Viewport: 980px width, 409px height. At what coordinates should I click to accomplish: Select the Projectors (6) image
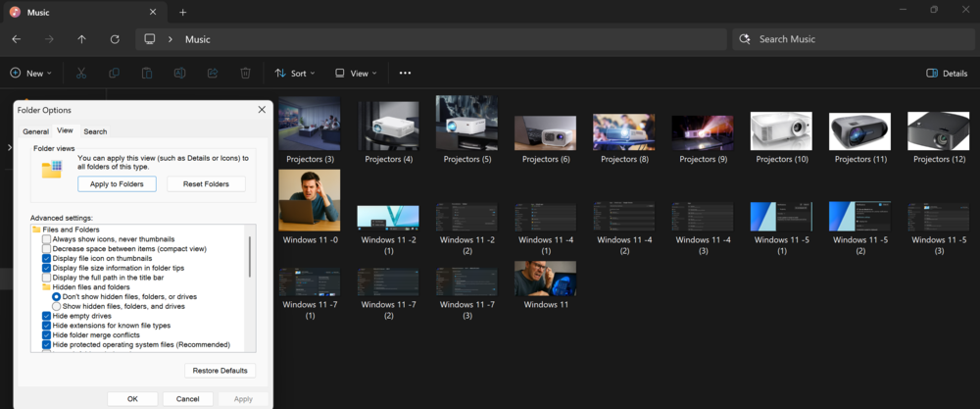point(546,133)
